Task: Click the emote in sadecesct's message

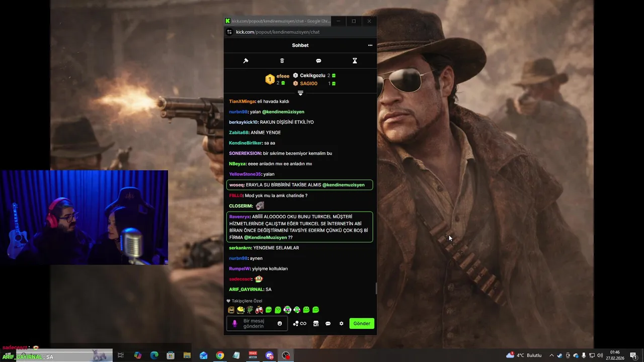Action: click(259, 279)
